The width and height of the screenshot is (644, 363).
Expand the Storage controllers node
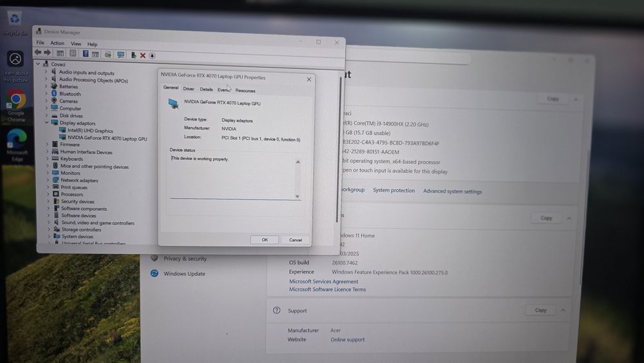click(49, 229)
